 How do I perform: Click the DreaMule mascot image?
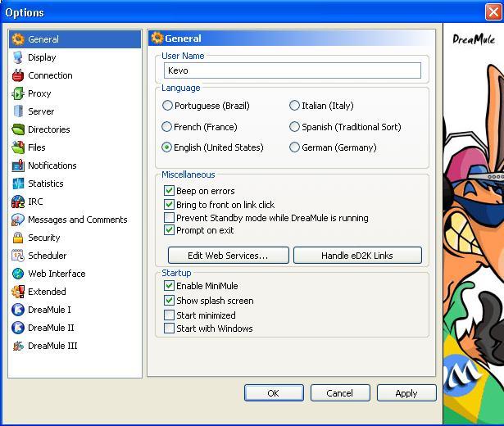pos(474,225)
